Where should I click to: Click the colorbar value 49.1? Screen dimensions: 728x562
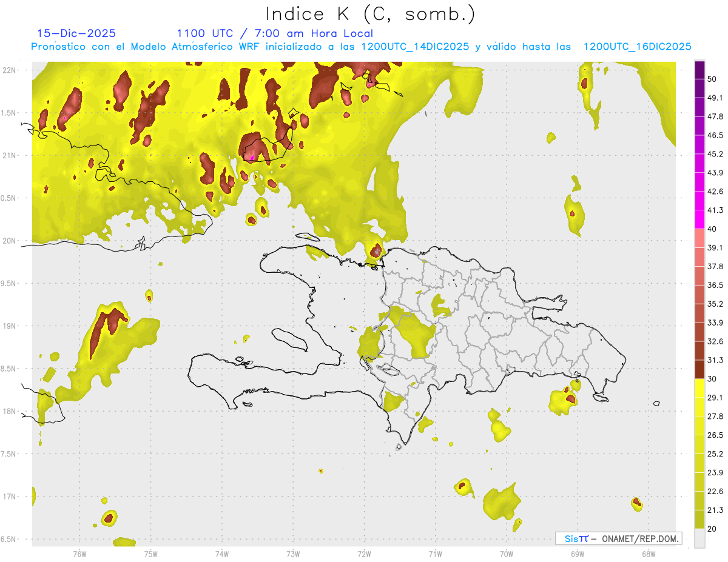(715, 98)
